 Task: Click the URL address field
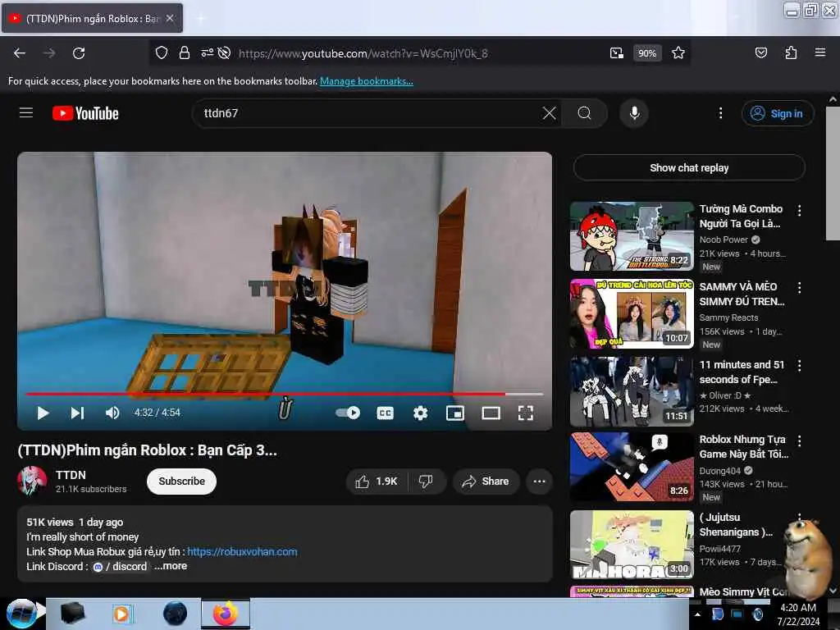pyautogui.click(x=418, y=53)
